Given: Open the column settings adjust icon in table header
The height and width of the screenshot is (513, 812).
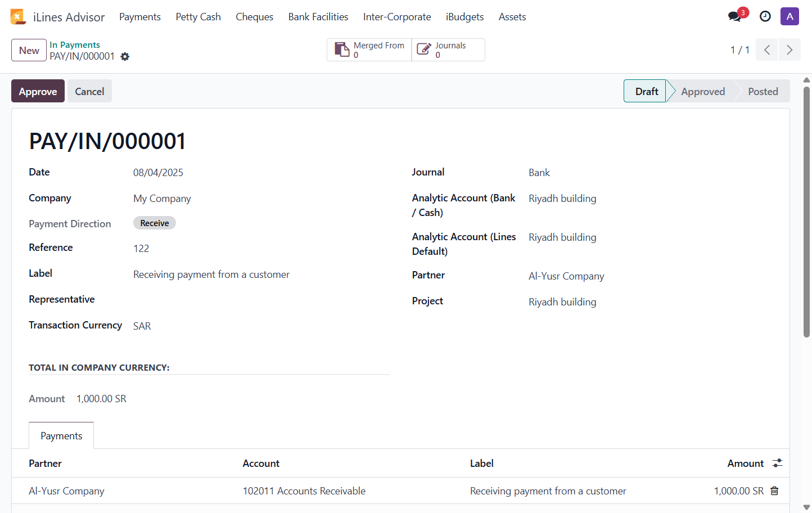Looking at the screenshot, I should pyautogui.click(x=777, y=463).
